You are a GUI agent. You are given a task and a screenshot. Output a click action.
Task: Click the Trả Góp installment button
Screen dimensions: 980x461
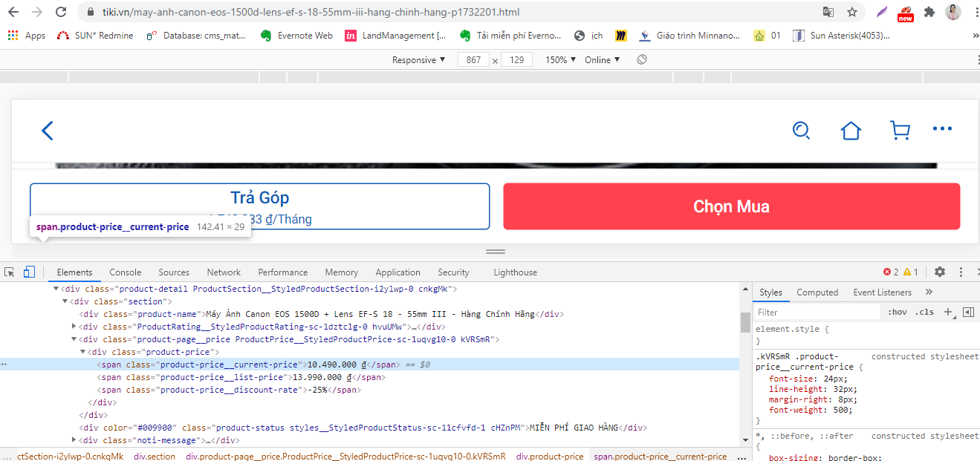pyautogui.click(x=260, y=206)
